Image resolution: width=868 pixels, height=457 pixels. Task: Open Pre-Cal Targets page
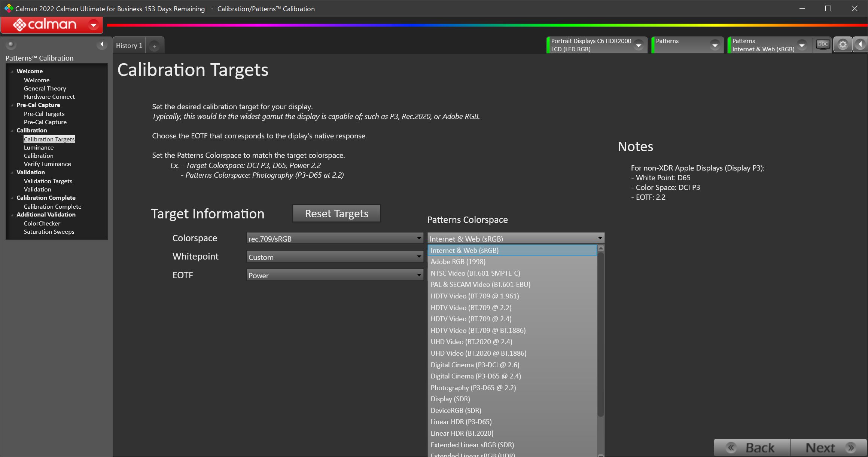tap(44, 114)
